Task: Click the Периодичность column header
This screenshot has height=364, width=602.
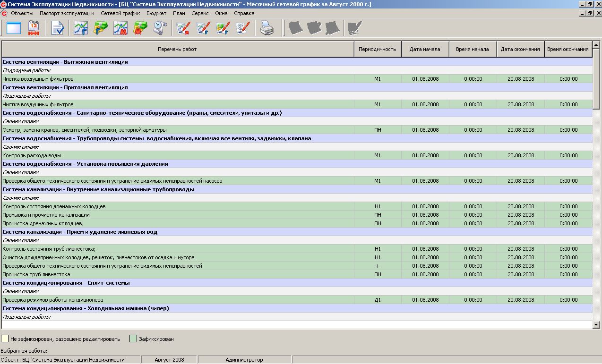Action: [x=378, y=49]
